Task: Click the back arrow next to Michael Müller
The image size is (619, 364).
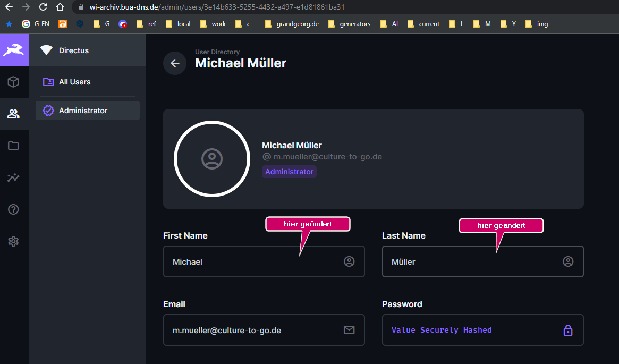Action: pos(175,63)
